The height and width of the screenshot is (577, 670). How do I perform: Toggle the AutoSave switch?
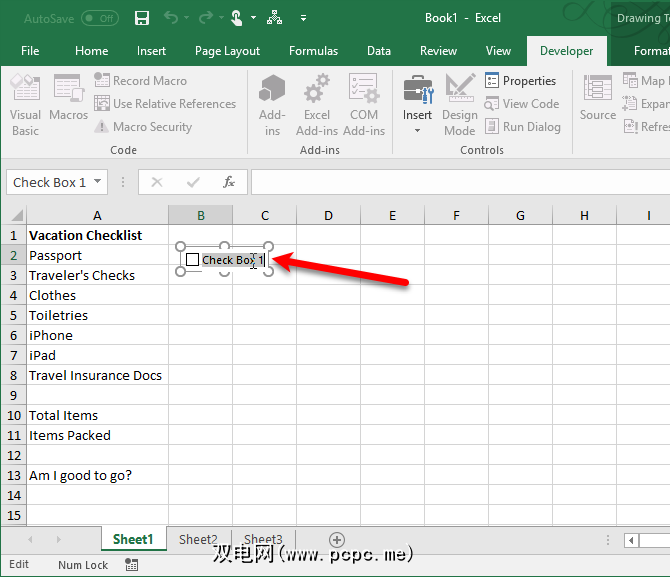[99, 18]
